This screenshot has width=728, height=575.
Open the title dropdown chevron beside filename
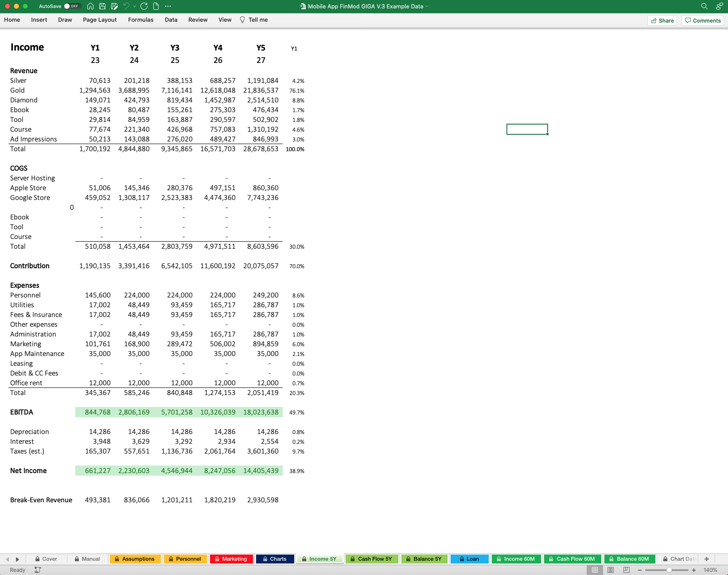pos(427,6)
